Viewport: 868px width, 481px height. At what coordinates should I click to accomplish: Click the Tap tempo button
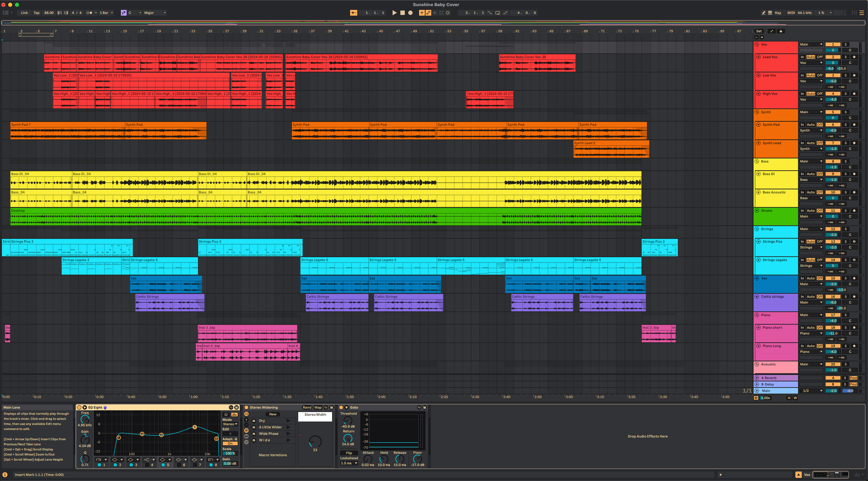click(36, 13)
